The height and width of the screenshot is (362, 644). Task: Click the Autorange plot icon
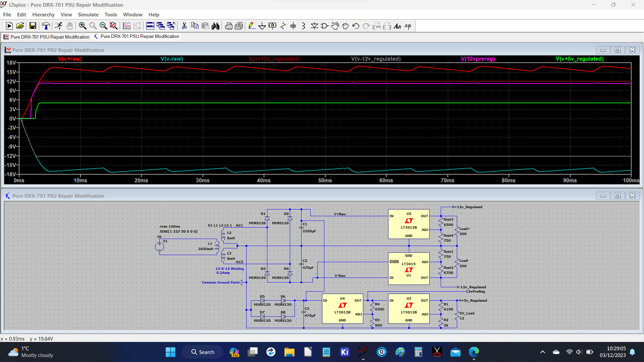[x=127, y=26]
